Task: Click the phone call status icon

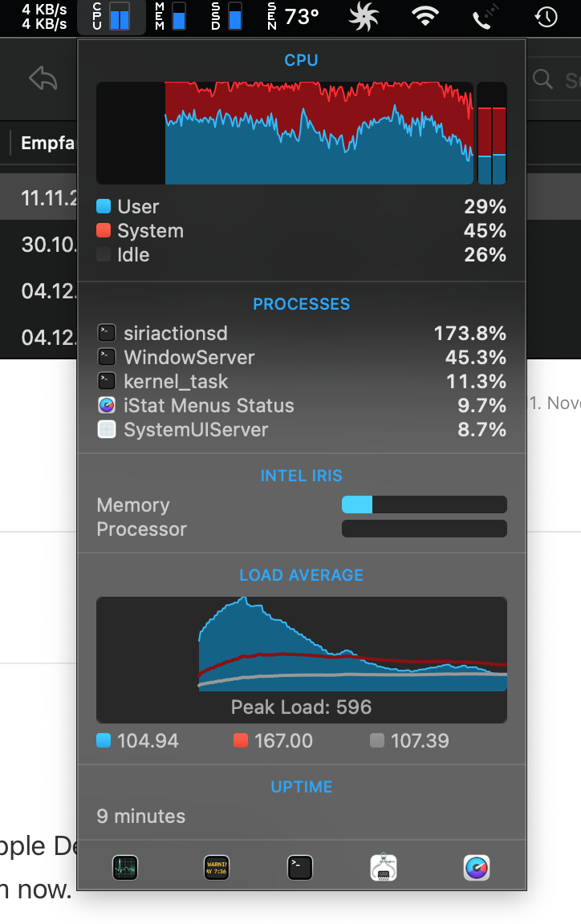Action: (485, 17)
